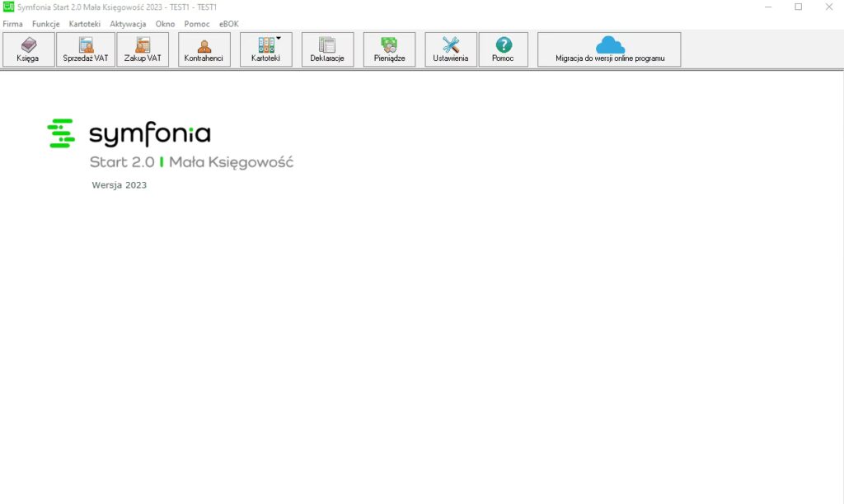The height and width of the screenshot is (504, 844).
Task: Open the Księga ledger toolbar icon
Action: tap(29, 45)
